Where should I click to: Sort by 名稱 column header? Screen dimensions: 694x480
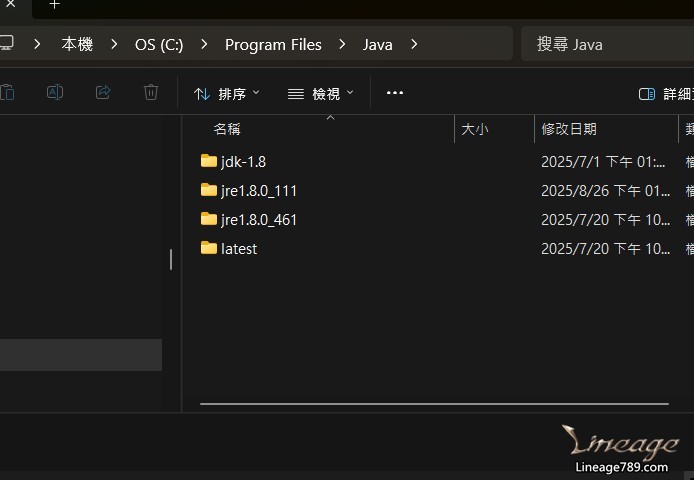(228, 129)
